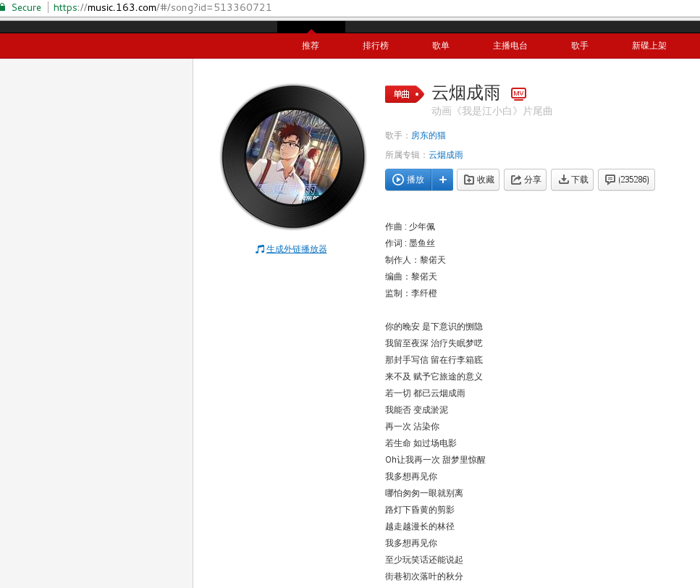Click the music note icon beside 生成外链播放器
The height and width of the screenshot is (588, 700).
click(x=260, y=249)
